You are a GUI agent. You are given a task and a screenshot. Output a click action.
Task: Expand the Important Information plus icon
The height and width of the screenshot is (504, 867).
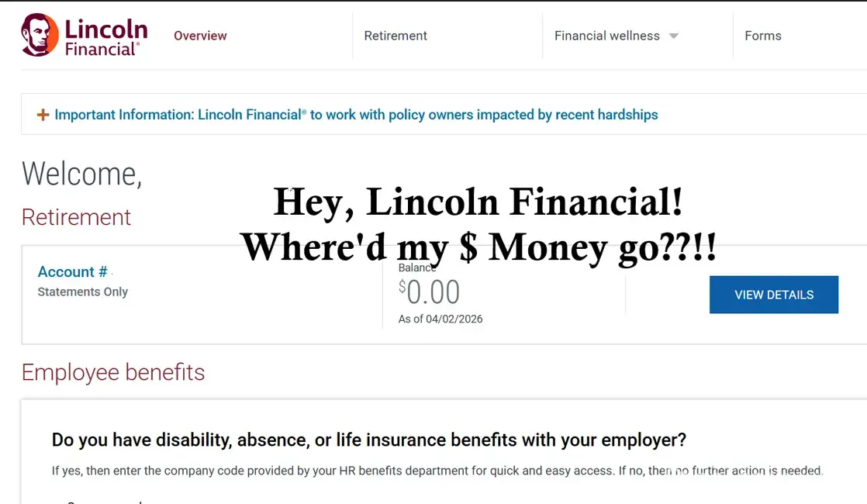43,115
